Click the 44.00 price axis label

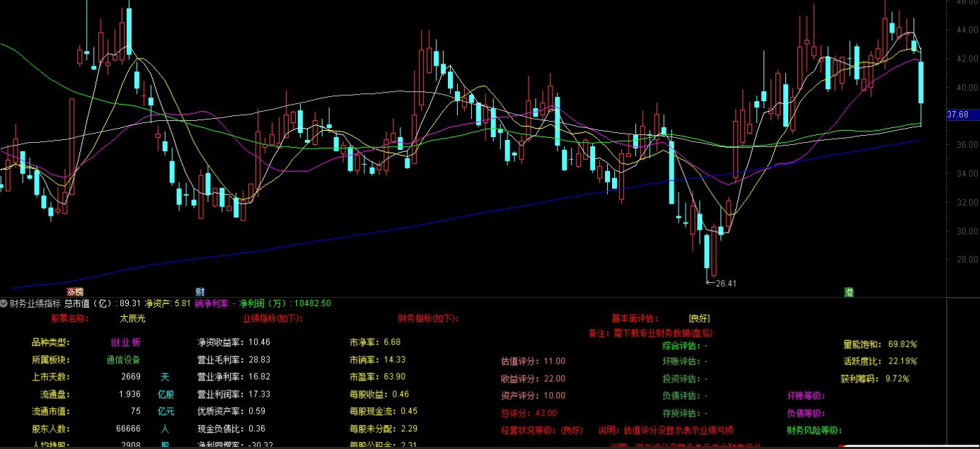[x=967, y=30]
